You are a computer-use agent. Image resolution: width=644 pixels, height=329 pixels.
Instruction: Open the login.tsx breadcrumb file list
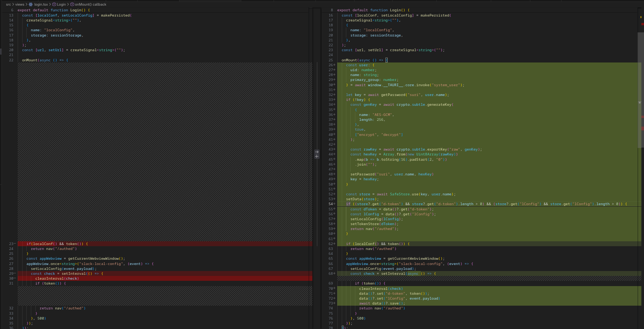pyautogui.click(x=41, y=5)
